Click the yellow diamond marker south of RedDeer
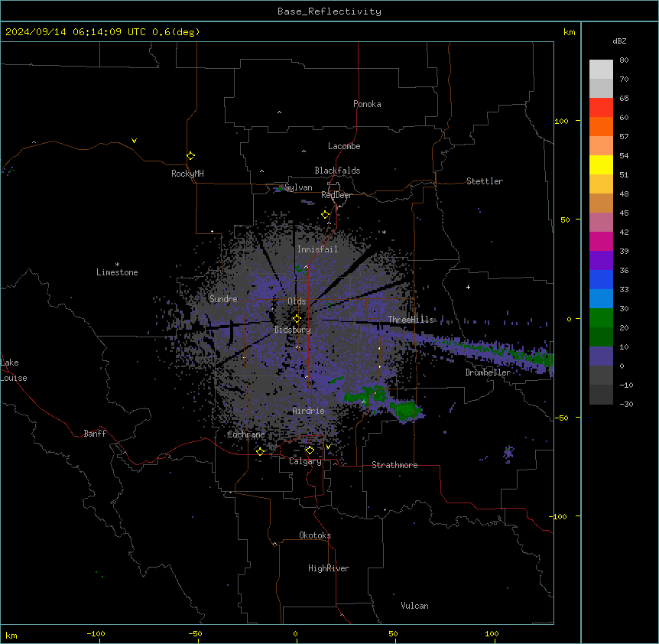Viewport: 659px width, 644px height. click(325, 215)
